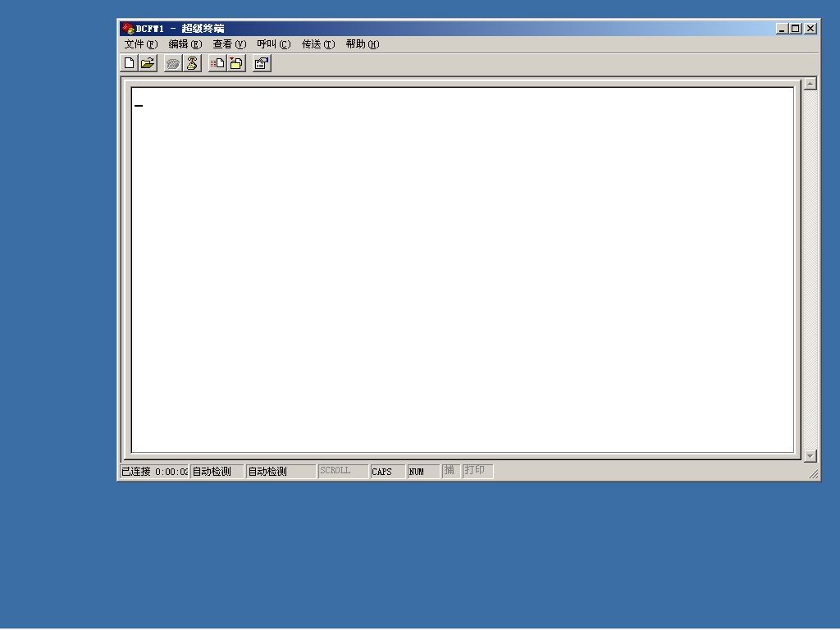Click the scrollbar up arrow
Viewport: 840px width, 630px height.
(810, 84)
